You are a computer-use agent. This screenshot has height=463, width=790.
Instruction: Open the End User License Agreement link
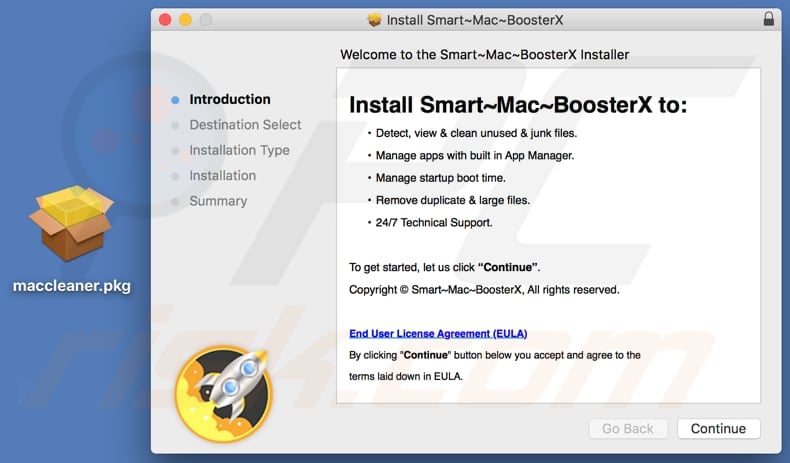(438, 334)
